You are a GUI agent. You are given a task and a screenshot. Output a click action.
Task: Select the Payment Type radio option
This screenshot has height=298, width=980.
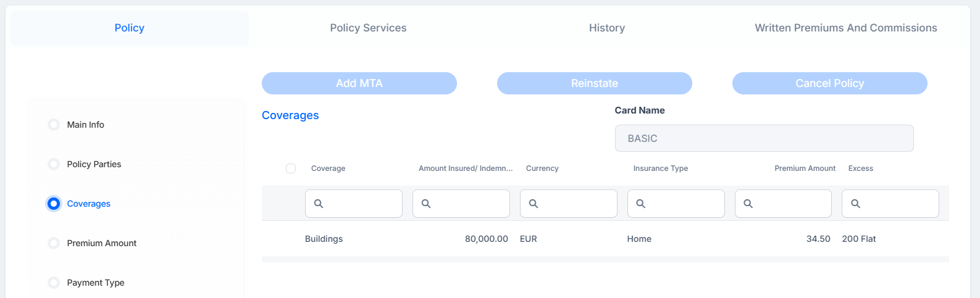tap(54, 283)
